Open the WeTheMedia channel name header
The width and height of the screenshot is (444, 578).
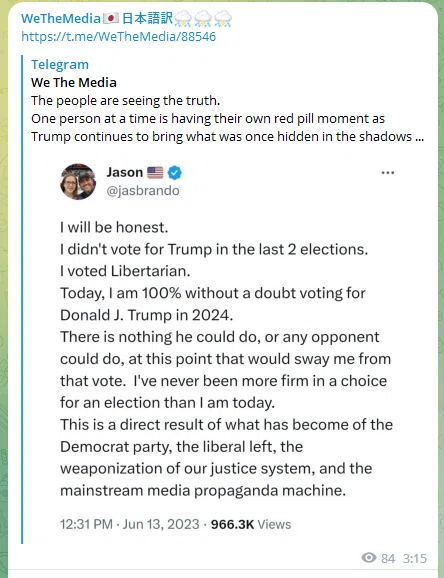point(61,18)
